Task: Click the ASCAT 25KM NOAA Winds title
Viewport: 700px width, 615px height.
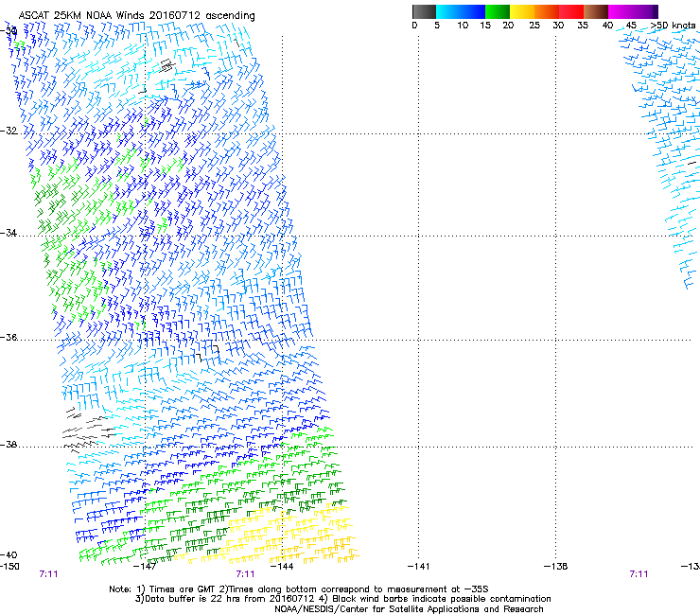Action: [x=136, y=16]
